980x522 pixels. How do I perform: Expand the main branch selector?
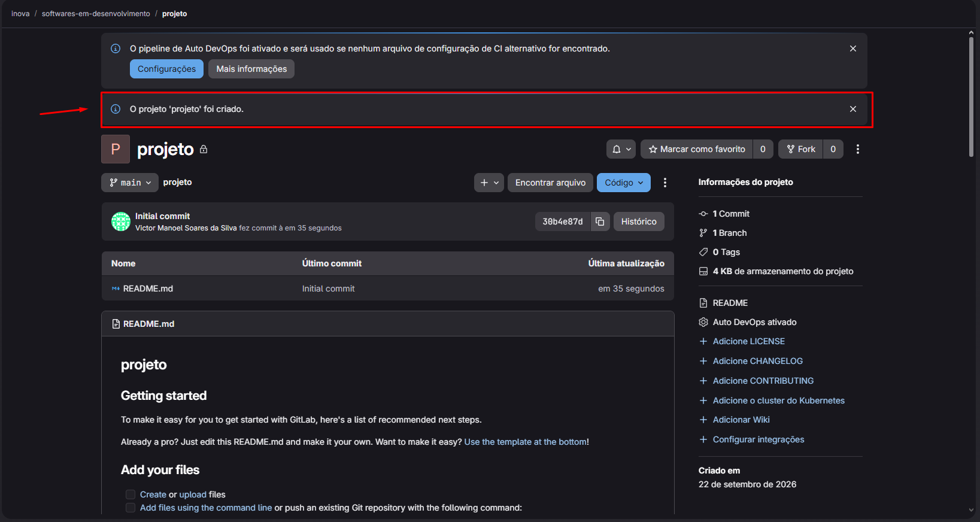(130, 183)
